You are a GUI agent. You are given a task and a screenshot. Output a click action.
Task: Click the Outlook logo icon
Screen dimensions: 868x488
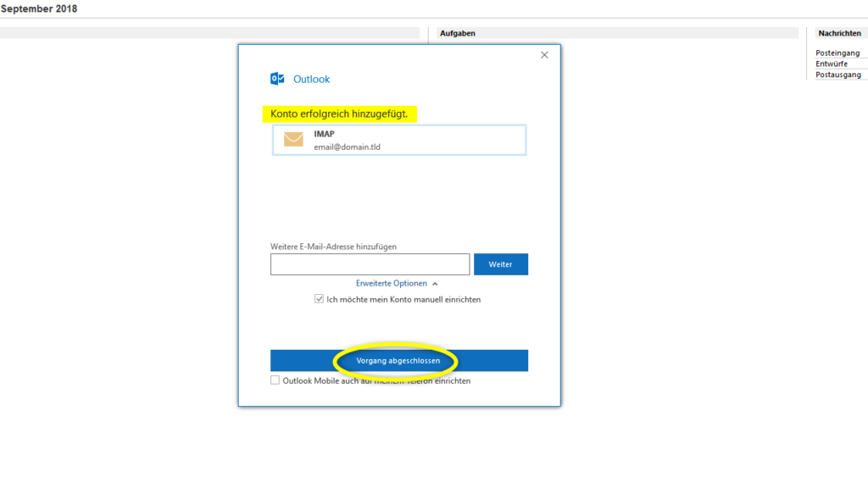277,78
